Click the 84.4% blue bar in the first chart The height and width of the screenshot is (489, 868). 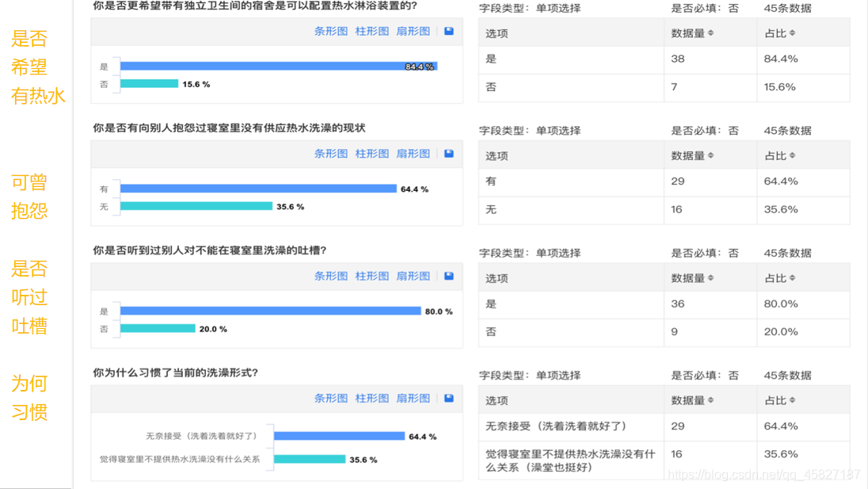[277, 67]
